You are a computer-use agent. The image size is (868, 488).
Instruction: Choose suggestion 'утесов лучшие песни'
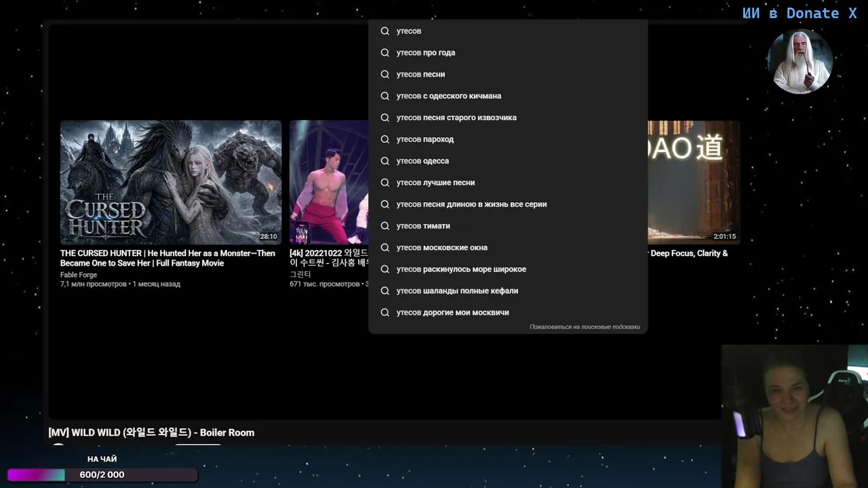[x=508, y=182]
